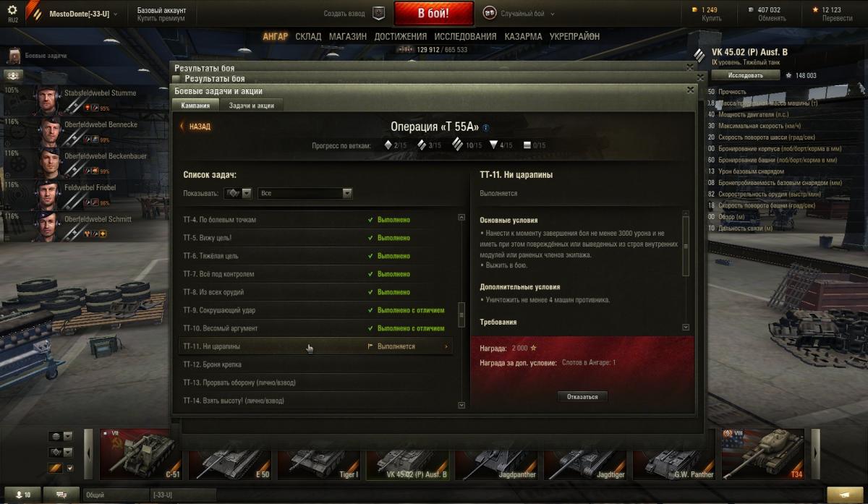Click the Боевые задачи icon
868x504 pixels.
point(14,56)
